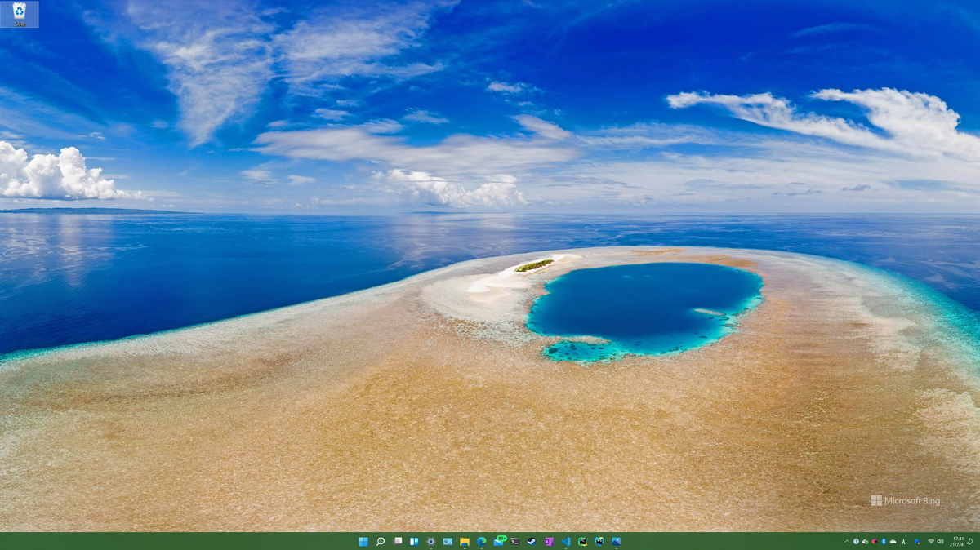Viewport: 980px width, 550px height.
Task: Click the Bluetooth tray icon
Action: pos(884,541)
